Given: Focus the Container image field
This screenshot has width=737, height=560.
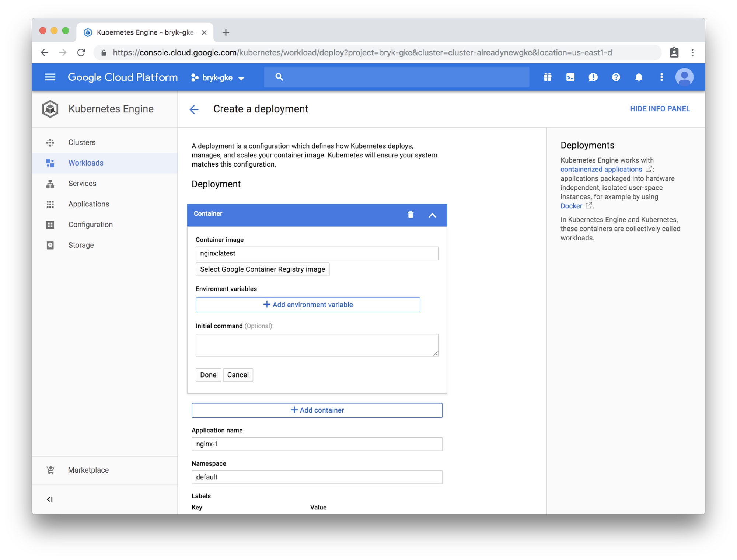Looking at the screenshot, I should coord(317,253).
